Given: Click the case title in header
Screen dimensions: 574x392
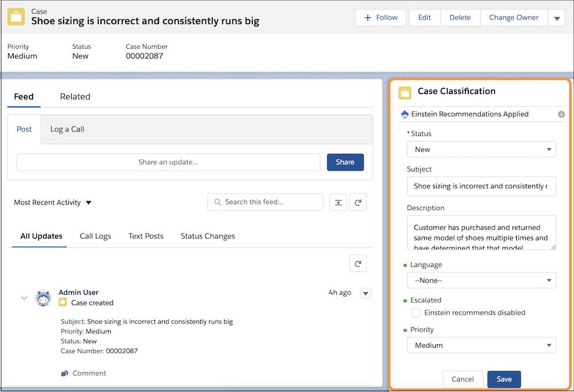Looking at the screenshot, I should click(145, 21).
